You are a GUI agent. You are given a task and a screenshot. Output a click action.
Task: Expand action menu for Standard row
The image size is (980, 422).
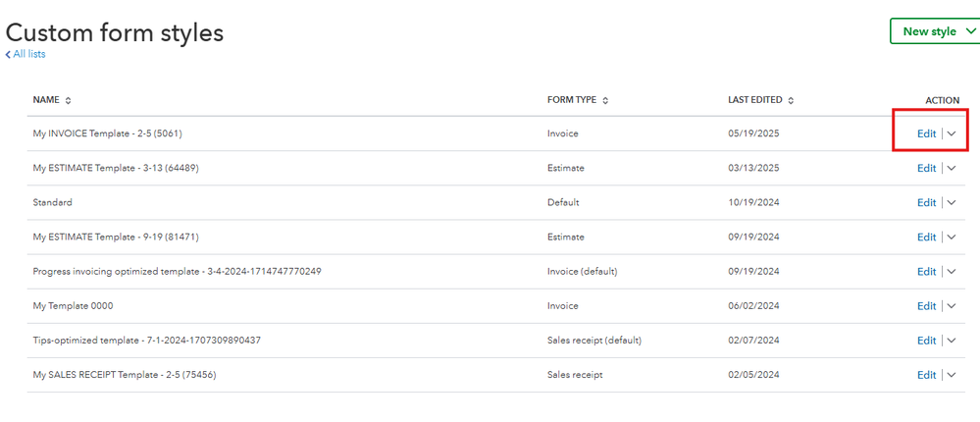[952, 202]
